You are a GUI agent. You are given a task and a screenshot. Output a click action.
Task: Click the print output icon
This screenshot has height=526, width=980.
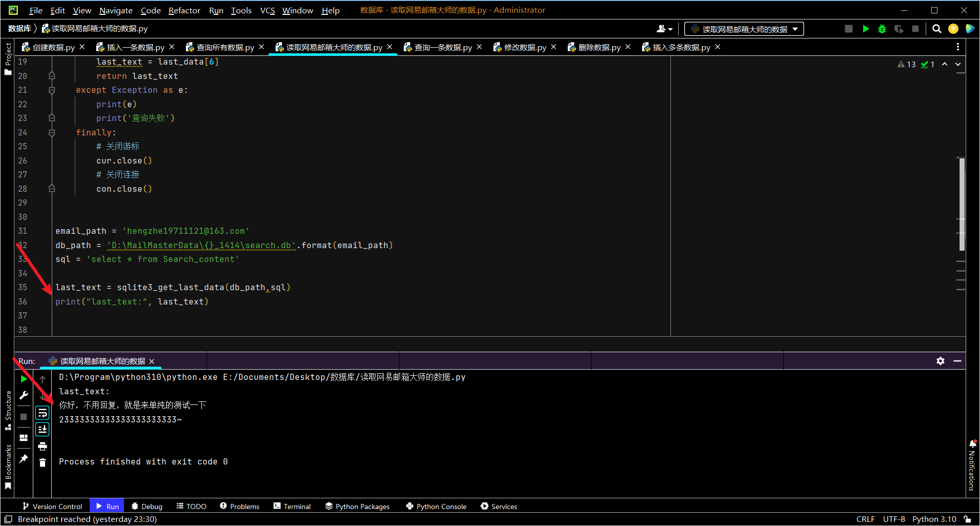43,446
